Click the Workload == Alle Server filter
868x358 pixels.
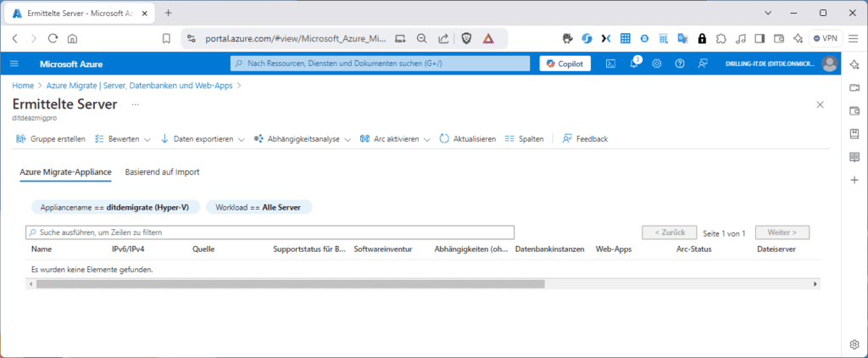(259, 207)
